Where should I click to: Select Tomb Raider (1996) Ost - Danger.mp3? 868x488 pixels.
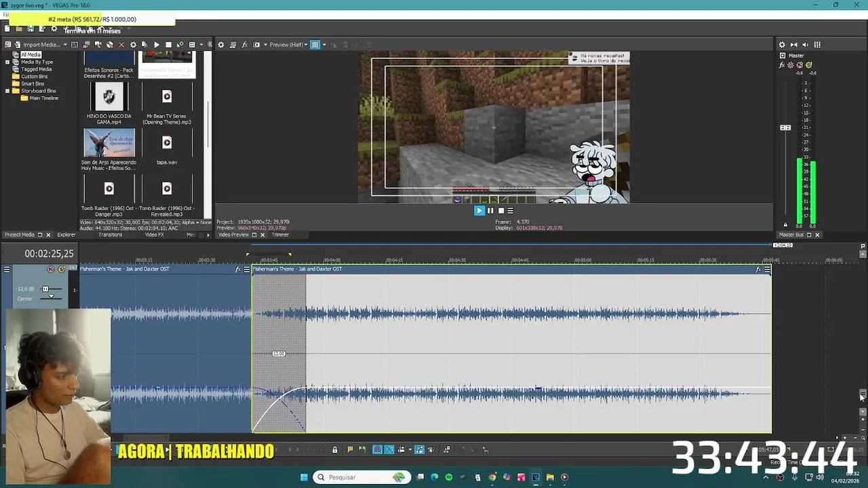coord(109,189)
